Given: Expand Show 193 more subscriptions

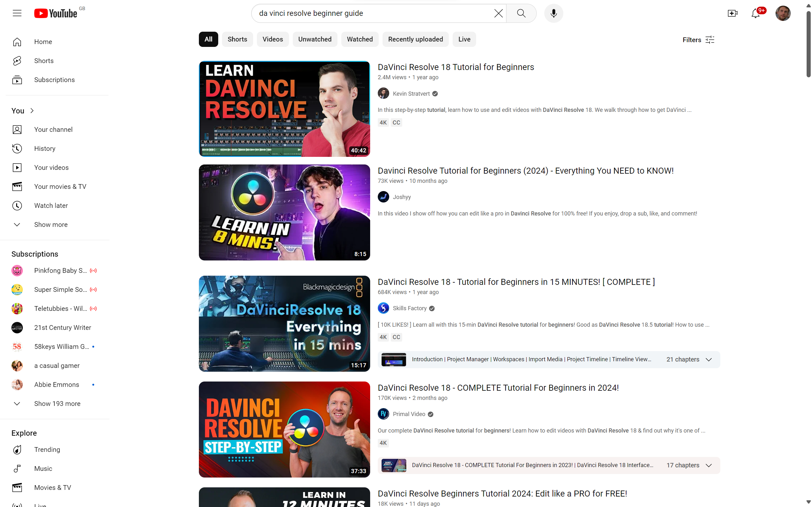Looking at the screenshot, I should click(x=57, y=404).
